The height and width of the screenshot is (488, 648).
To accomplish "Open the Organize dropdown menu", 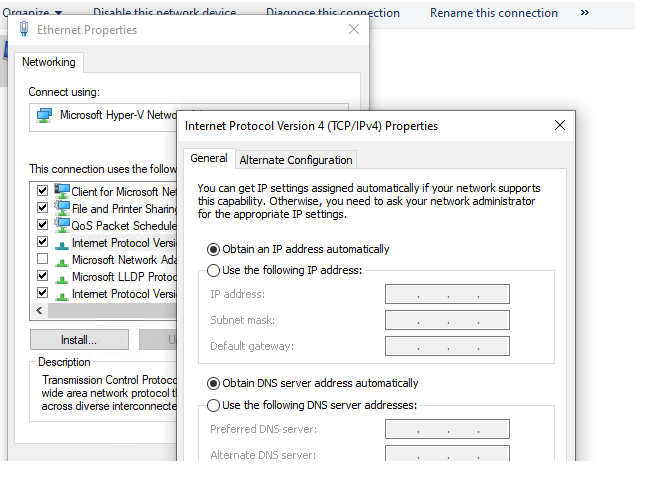I will (32, 12).
